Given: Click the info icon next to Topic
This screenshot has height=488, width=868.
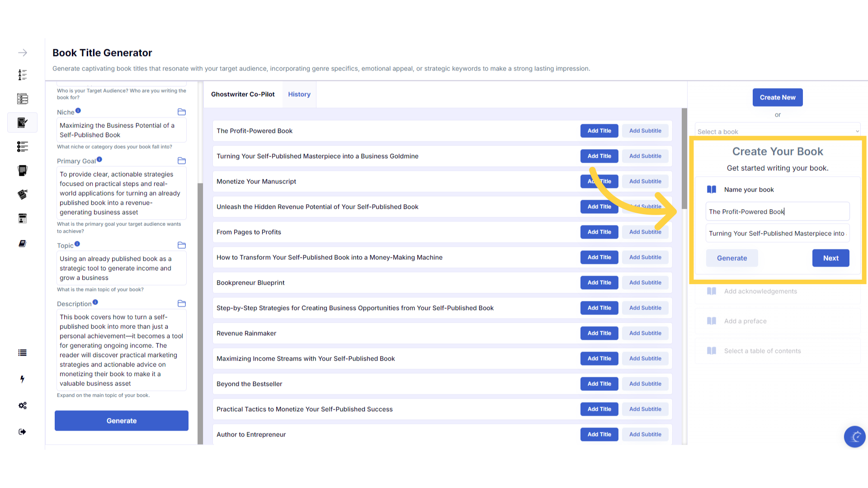Looking at the screenshot, I should point(77,244).
